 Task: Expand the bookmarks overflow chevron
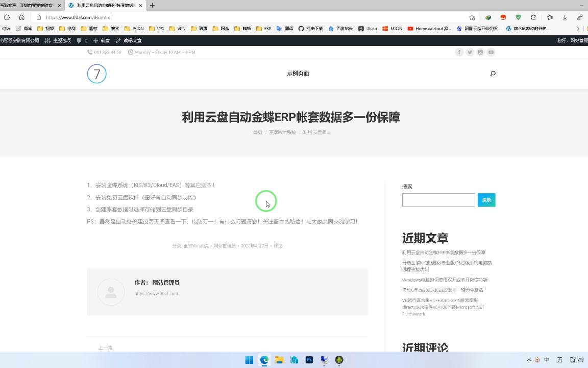pos(577,28)
